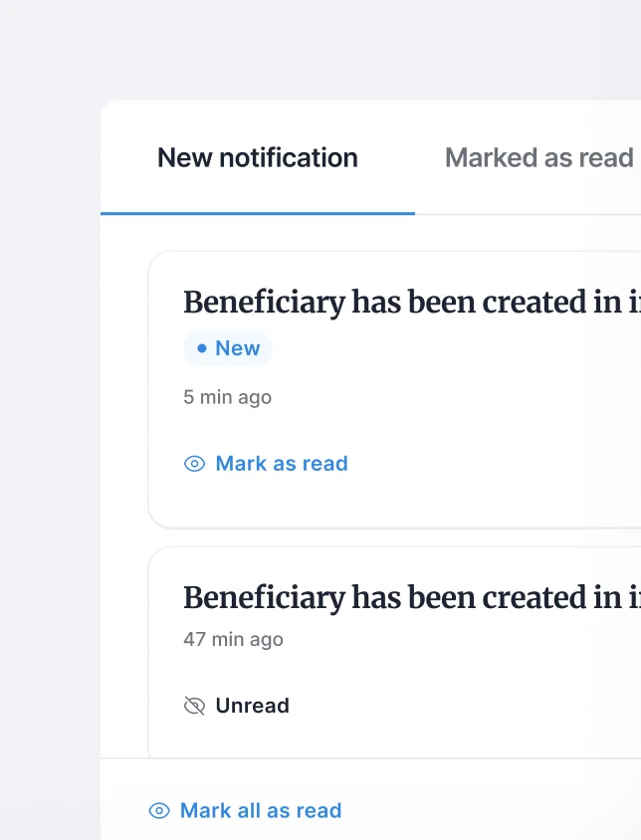The width and height of the screenshot is (641, 840).
Task: Click blank footer area left of "Mark all as read"
Action: coord(123,811)
